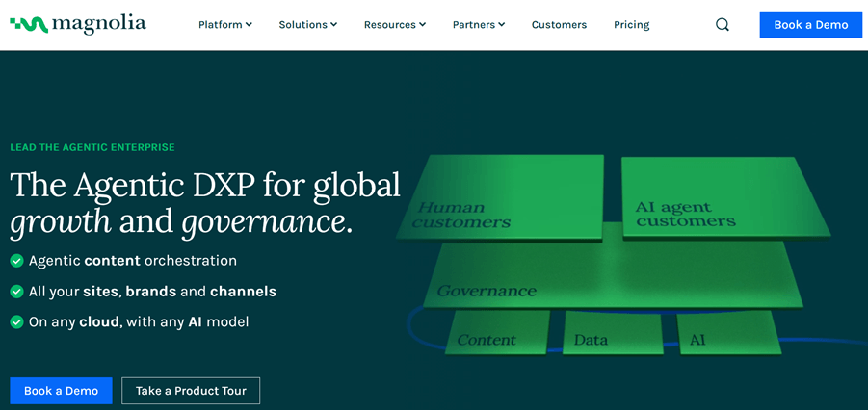Viewport: 868px width, 410px height.
Task: Click the Magnolia logo
Action: [x=78, y=24]
